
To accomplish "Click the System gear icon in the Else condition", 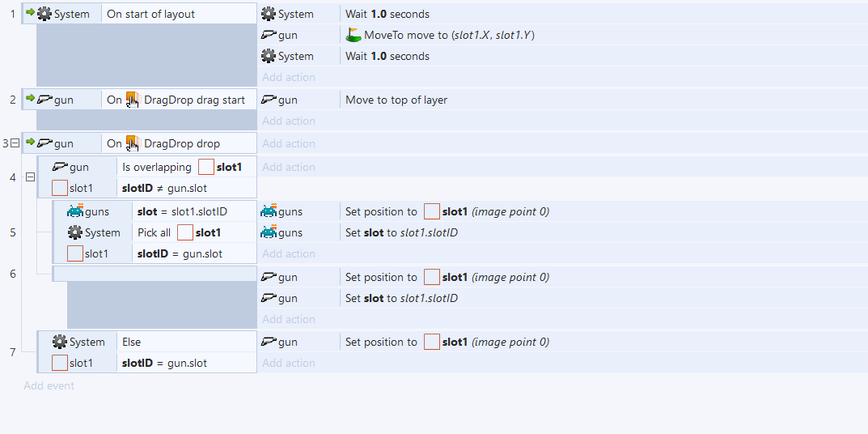I will pos(60,342).
